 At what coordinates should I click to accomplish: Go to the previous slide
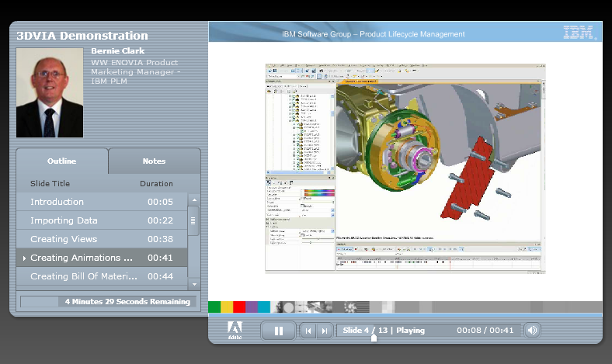[x=308, y=331]
